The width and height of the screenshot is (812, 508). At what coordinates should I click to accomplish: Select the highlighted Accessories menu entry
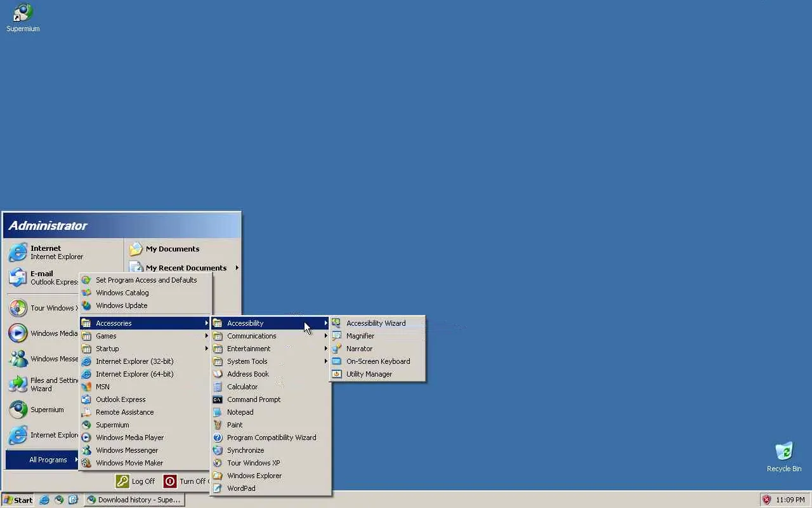[x=145, y=323]
